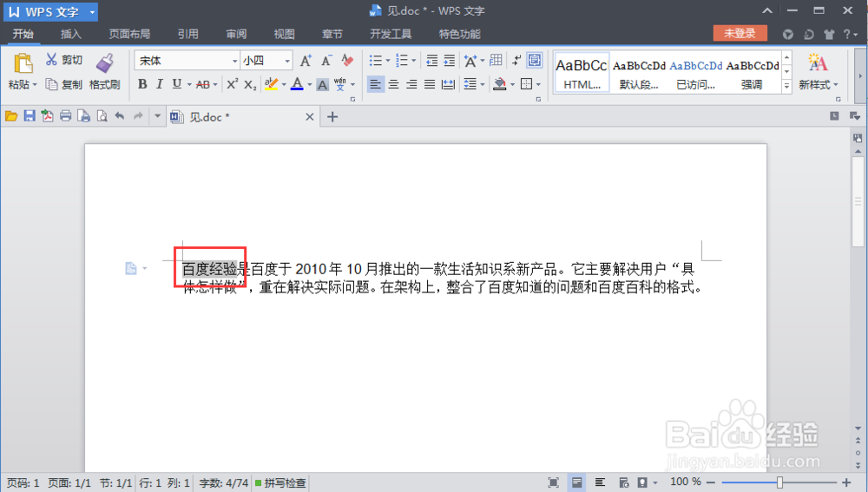Apply the HTML... style
The height and width of the screenshot is (492, 868).
[x=582, y=72]
